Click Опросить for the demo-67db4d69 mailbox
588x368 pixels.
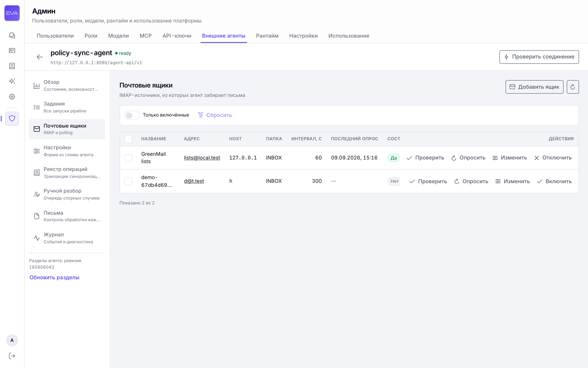[471, 181]
